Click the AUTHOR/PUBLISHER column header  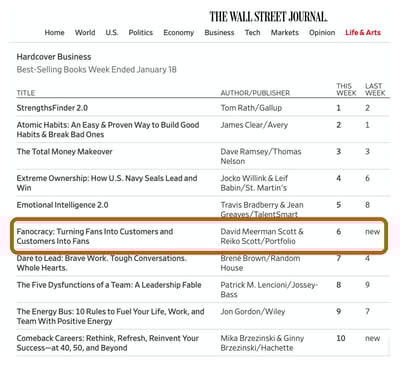[255, 93]
